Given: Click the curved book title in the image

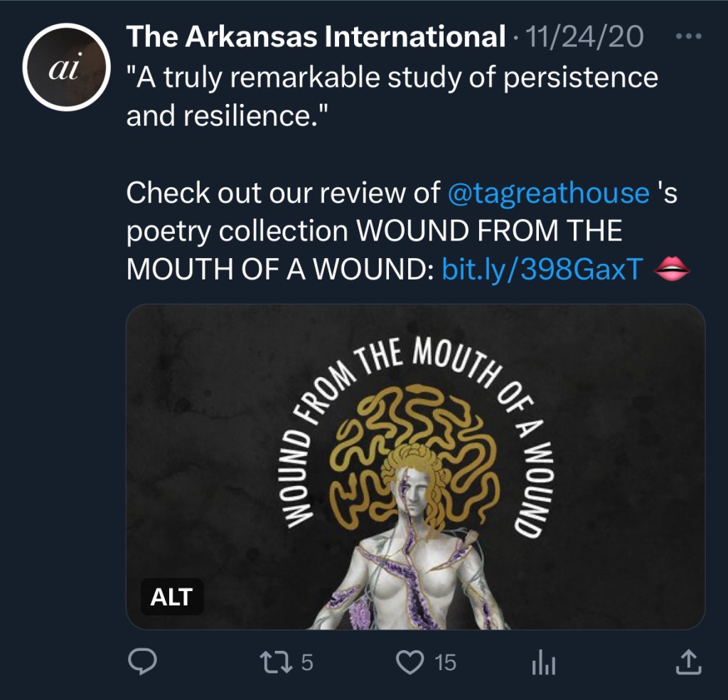Looking at the screenshot, I should click(x=415, y=435).
